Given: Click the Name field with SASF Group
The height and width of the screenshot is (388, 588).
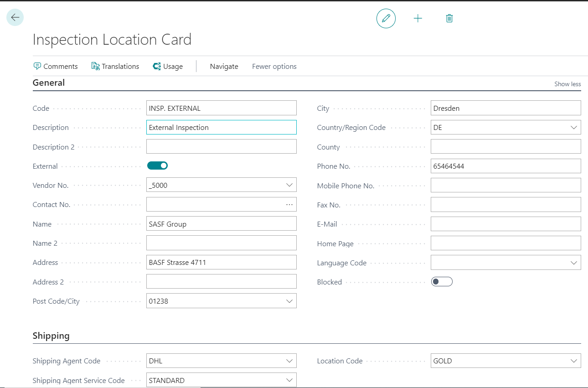Looking at the screenshot, I should (222, 224).
